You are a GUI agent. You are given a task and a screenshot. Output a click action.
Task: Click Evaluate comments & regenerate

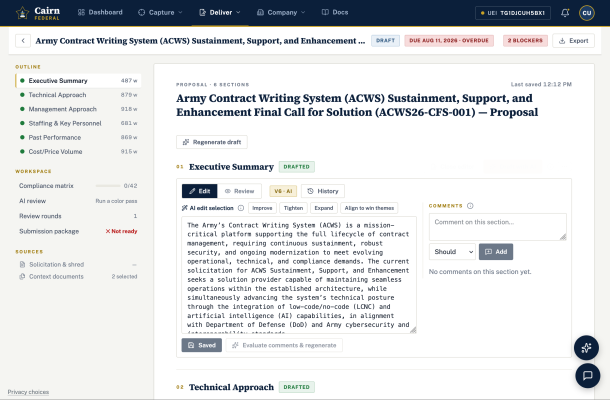(x=284, y=345)
